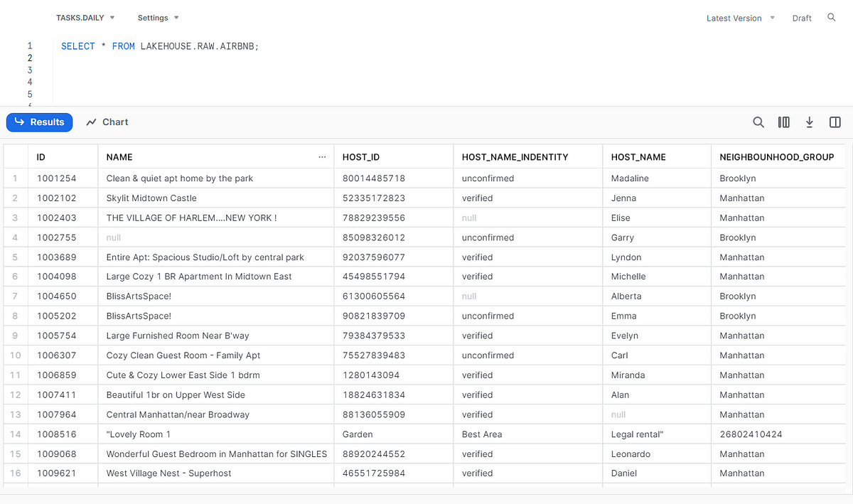Sort by the HOST_ID column header
The height and width of the screenshot is (504, 853).
click(393, 157)
